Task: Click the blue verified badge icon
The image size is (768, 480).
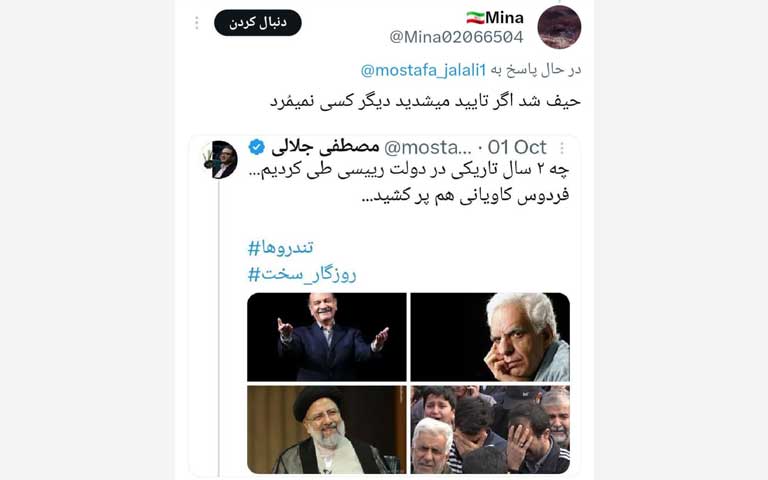Action: 257,147
